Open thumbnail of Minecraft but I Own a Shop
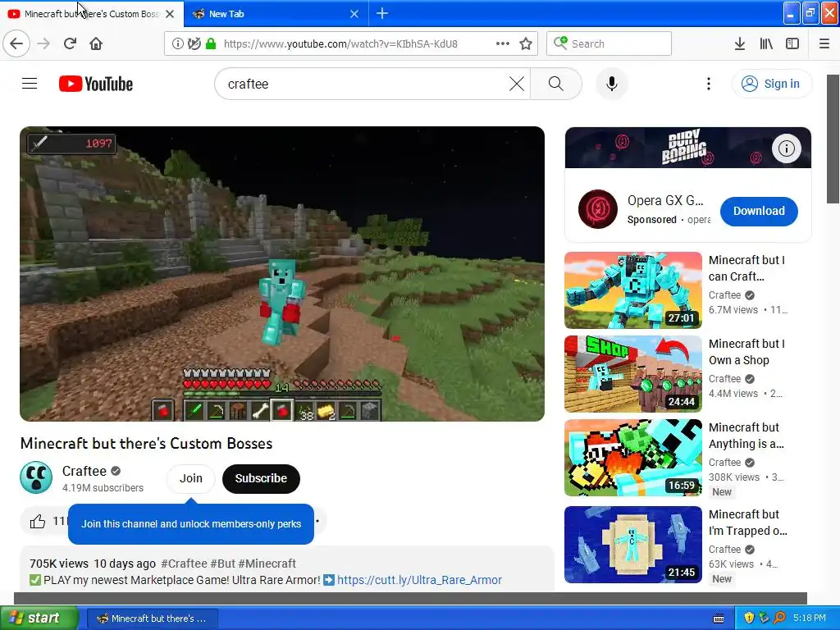 pos(633,374)
